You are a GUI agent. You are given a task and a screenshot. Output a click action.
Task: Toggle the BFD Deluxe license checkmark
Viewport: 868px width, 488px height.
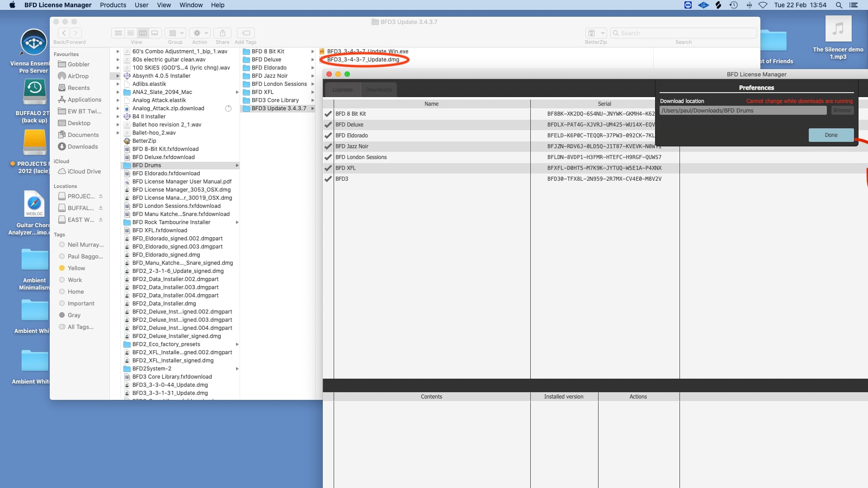tap(328, 125)
